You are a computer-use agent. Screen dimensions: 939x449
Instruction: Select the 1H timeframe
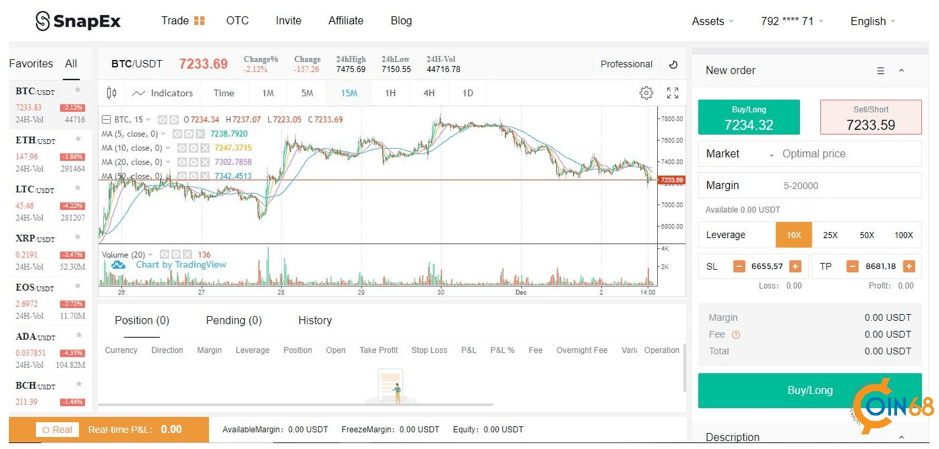(390, 93)
